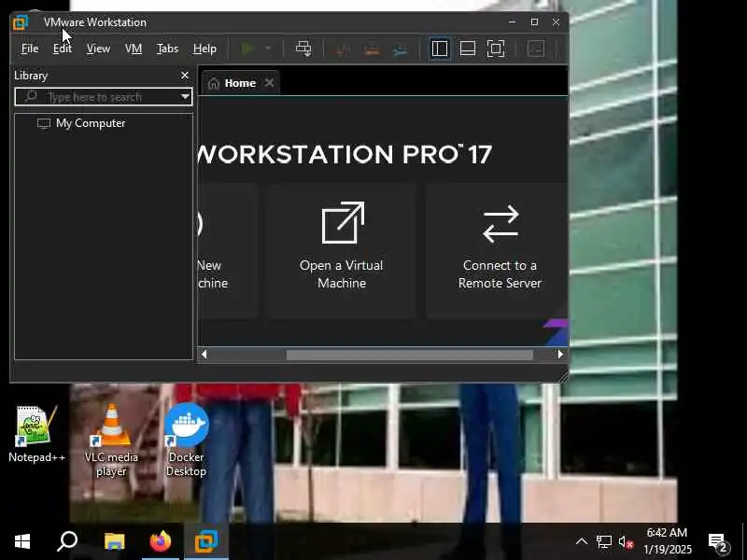Click the horizontal scrollbar right arrow
The height and width of the screenshot is (560, 747).
[x=560, y=355]
